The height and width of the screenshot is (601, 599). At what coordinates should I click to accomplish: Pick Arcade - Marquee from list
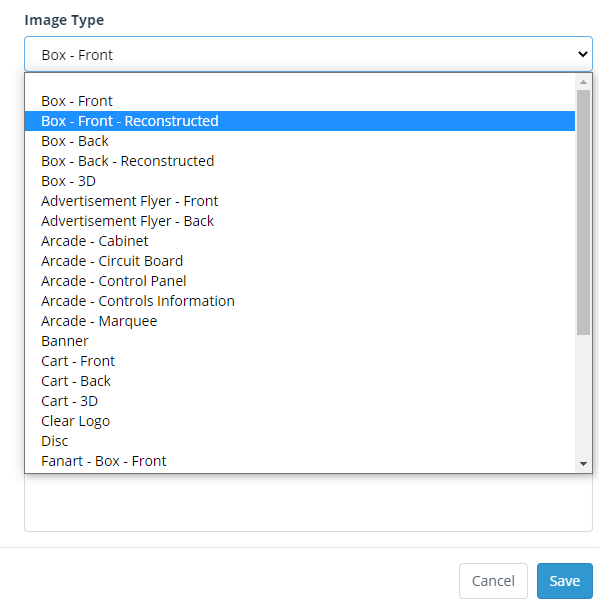pos(300,321)
